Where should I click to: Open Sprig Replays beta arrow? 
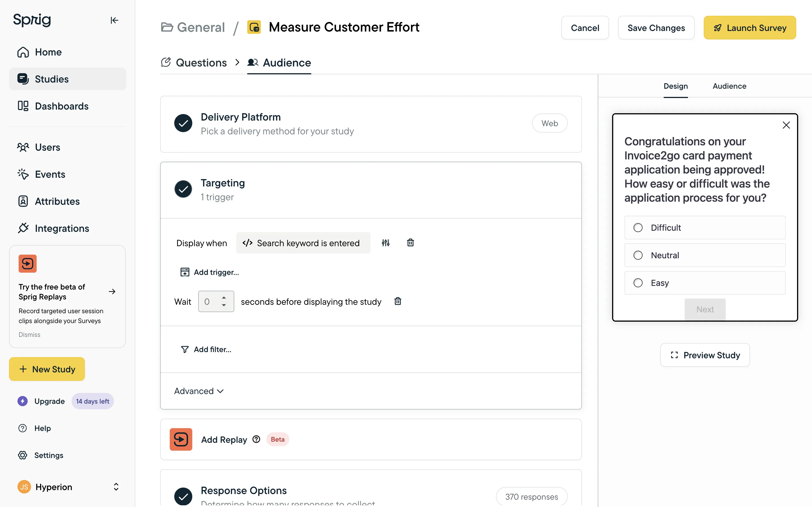(x=112, y=292)
